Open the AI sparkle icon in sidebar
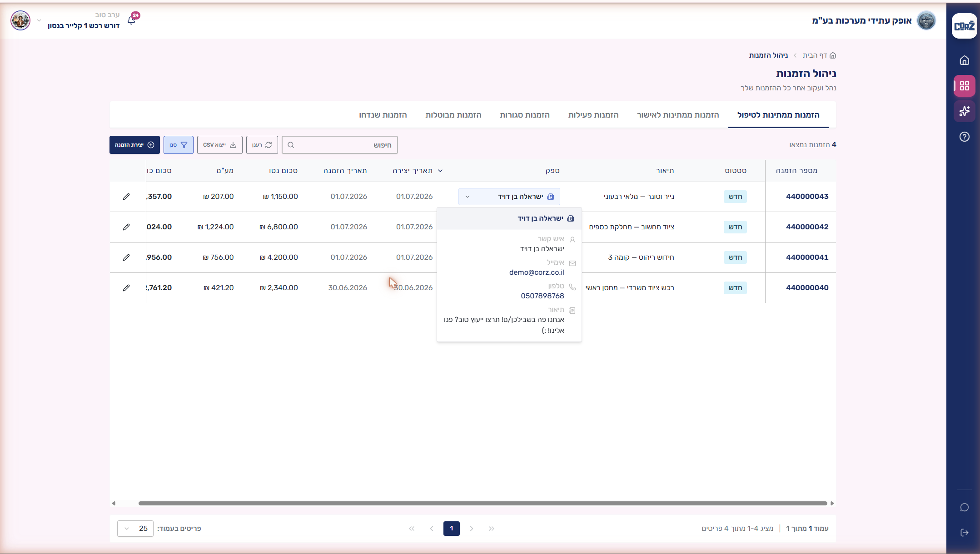Viewport: 980px width, 554px height. (x=964, y=111)
